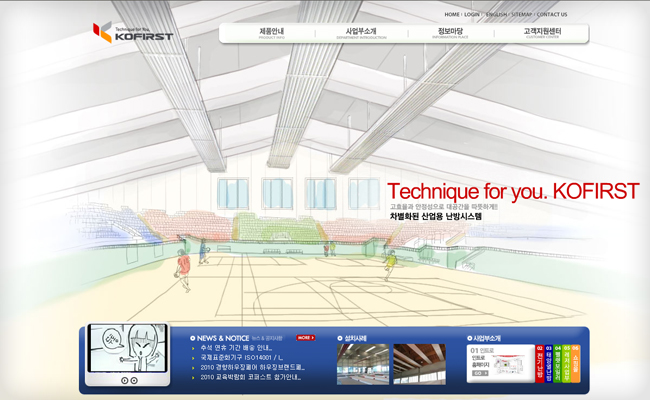Open the SITEMAP link

[x=521, y=15]
